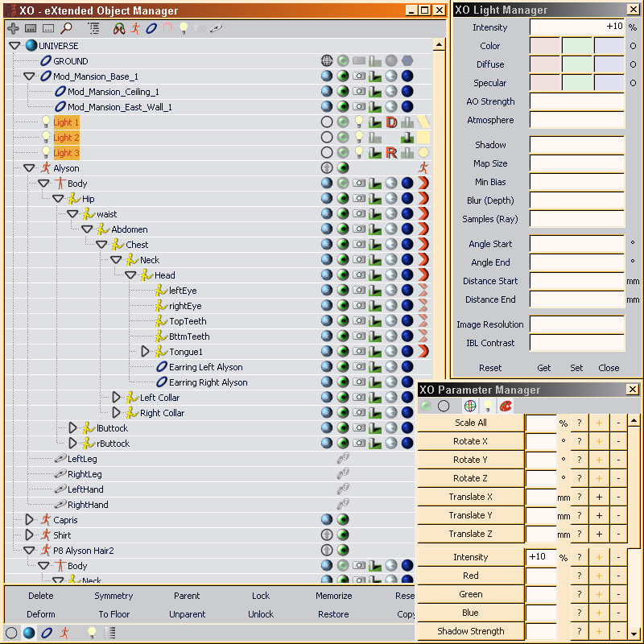The image size is (644, 644).
Task: Expand the Left Collar node
Action: tap(116, 397)
